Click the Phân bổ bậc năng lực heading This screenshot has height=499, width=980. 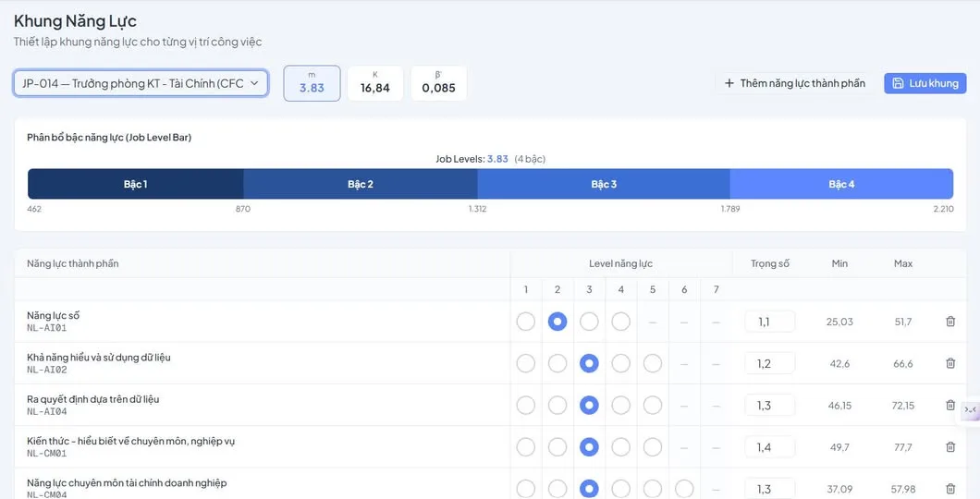[x=109, y=138]
